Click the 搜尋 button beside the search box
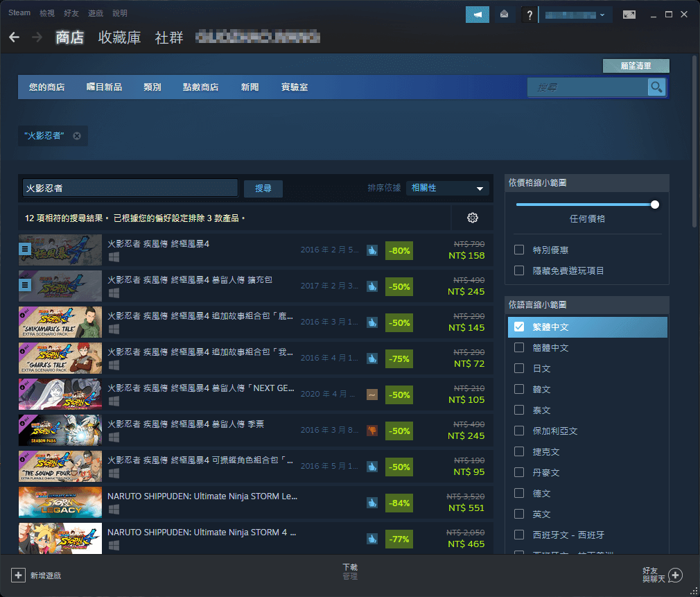 click(263, 188)
